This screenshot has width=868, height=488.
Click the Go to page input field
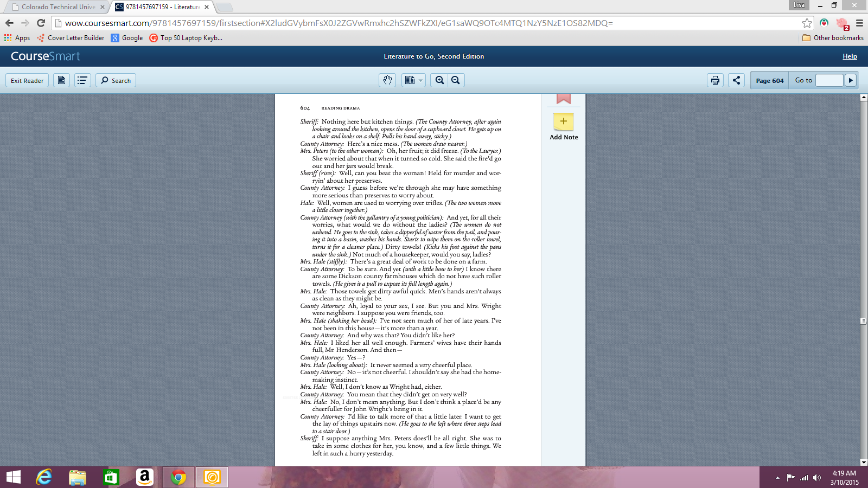[x=829, y=80]
